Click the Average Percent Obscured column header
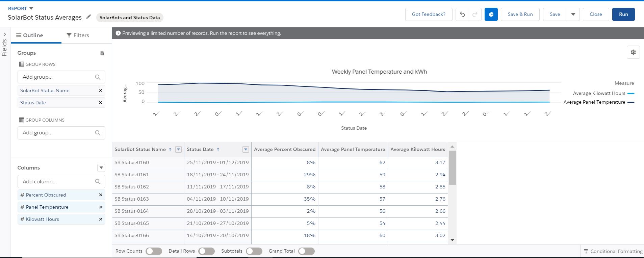644x258 pixels. (285, 149)
